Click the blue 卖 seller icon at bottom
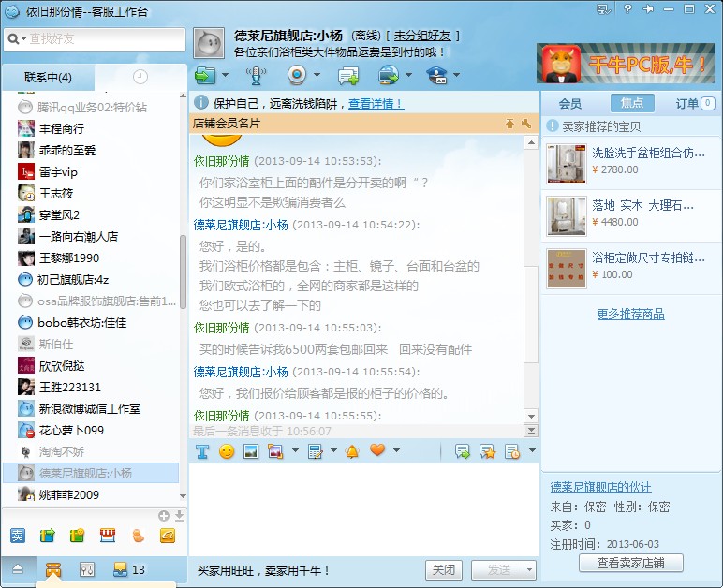 coord(18,536)
